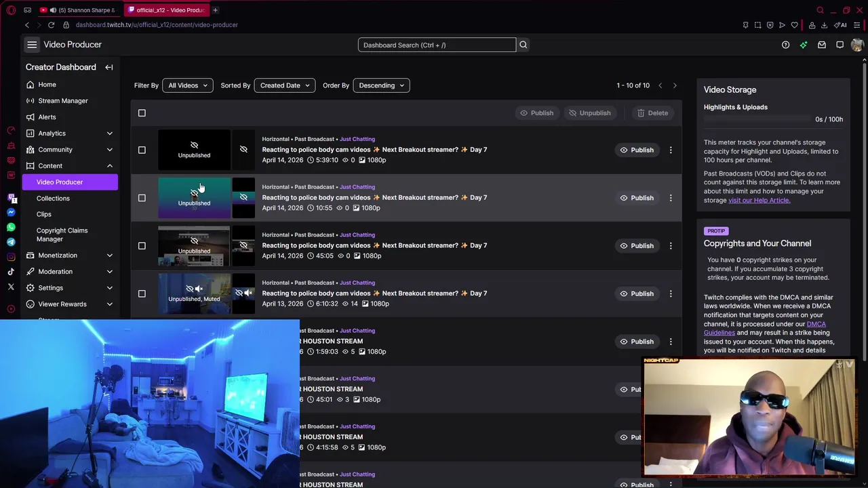
Task: Open more options for the 10:55 video
Action: [x=671, y=198]
